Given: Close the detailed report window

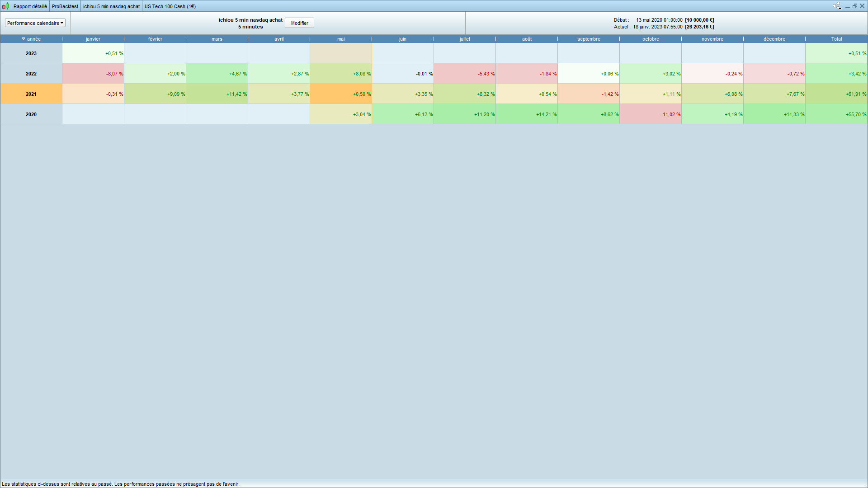Looking at the screenshot, I should (x=862, y=6).
